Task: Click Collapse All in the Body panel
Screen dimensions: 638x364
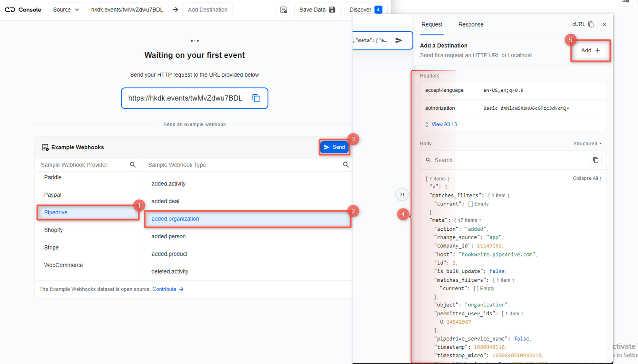Action: (x=587, y=178)
